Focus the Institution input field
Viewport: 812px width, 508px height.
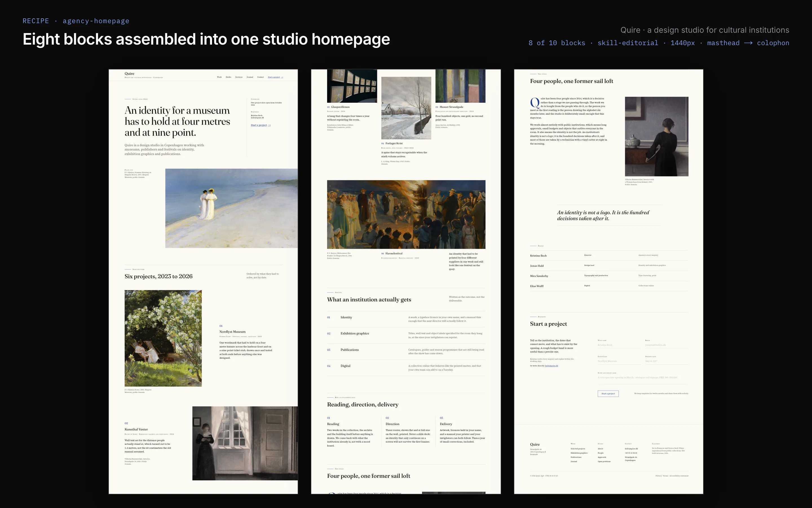(x=619, y=361)
